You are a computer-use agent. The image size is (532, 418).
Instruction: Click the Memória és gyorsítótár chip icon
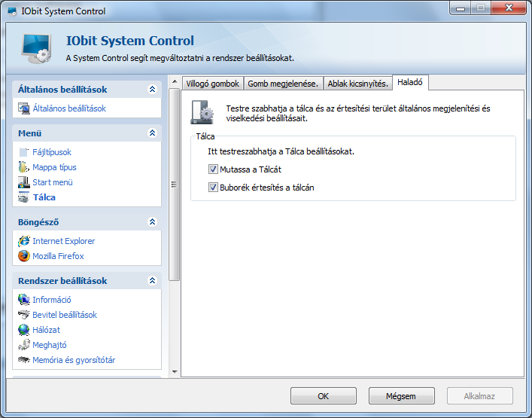(x=24, y=359)
